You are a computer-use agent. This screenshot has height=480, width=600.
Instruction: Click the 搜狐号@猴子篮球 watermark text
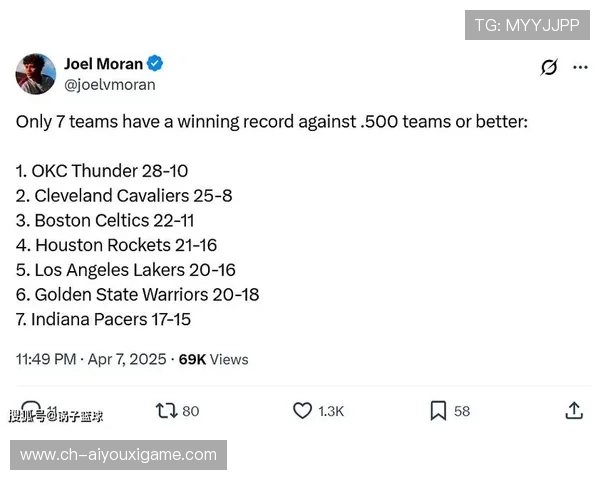pos(57,416)
